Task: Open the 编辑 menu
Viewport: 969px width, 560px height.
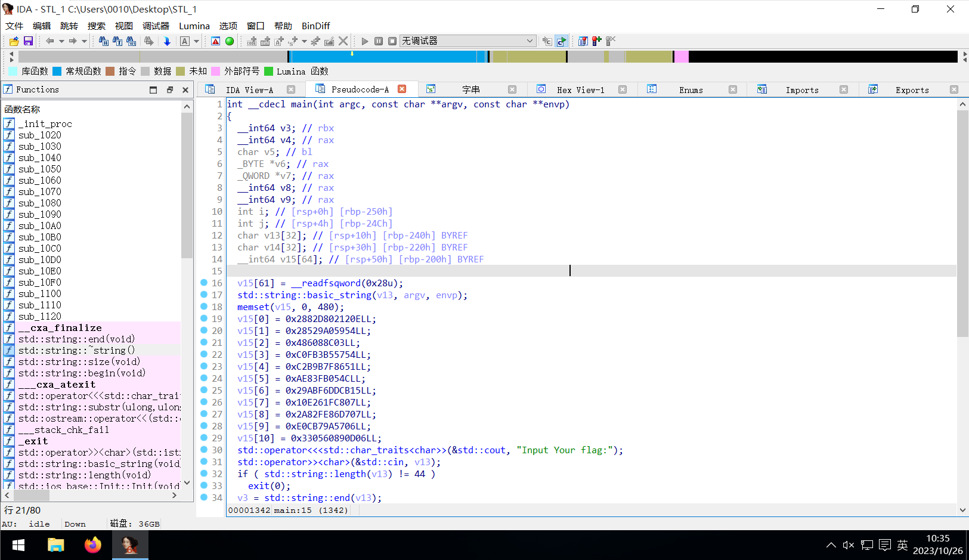Action: point(42,26)
